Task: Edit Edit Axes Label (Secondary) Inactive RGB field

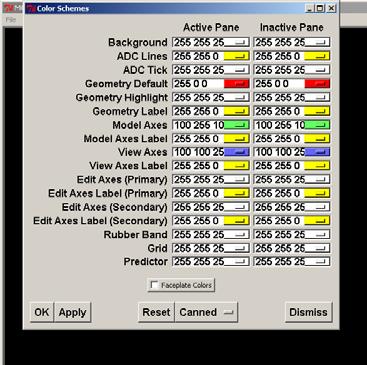Action: 279,221
